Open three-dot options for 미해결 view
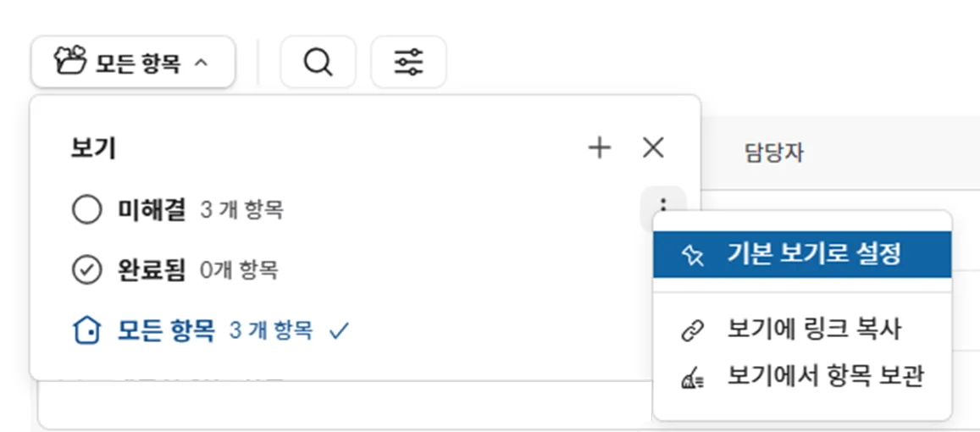Image resolution: width=980 pixels, height=432 pixels. [663, 207]
